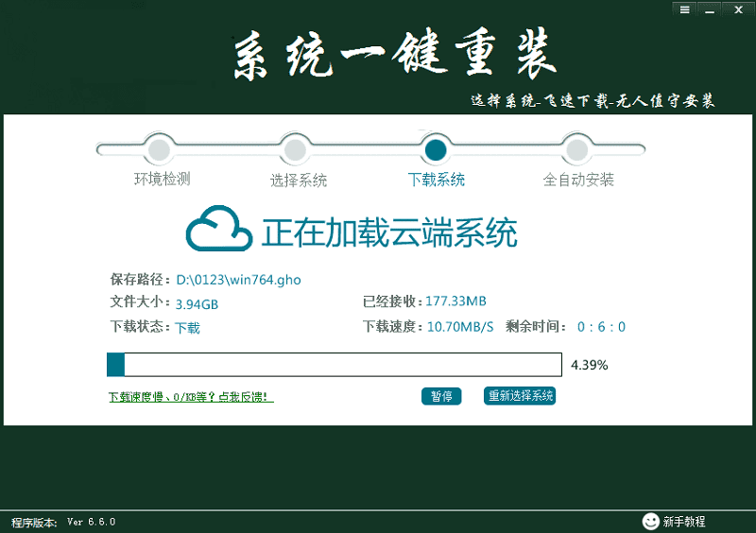Click the 选择系统 step circle
The height and width of the screenshot is (533, 756).
pyautogui.click(x=295, y=150)
